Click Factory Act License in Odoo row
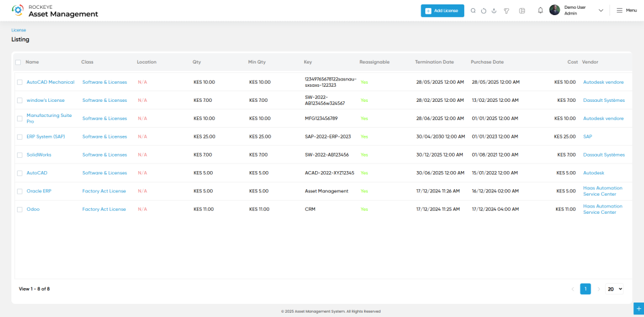The height and width of the screenshot is (317, 644). point(104,209)
